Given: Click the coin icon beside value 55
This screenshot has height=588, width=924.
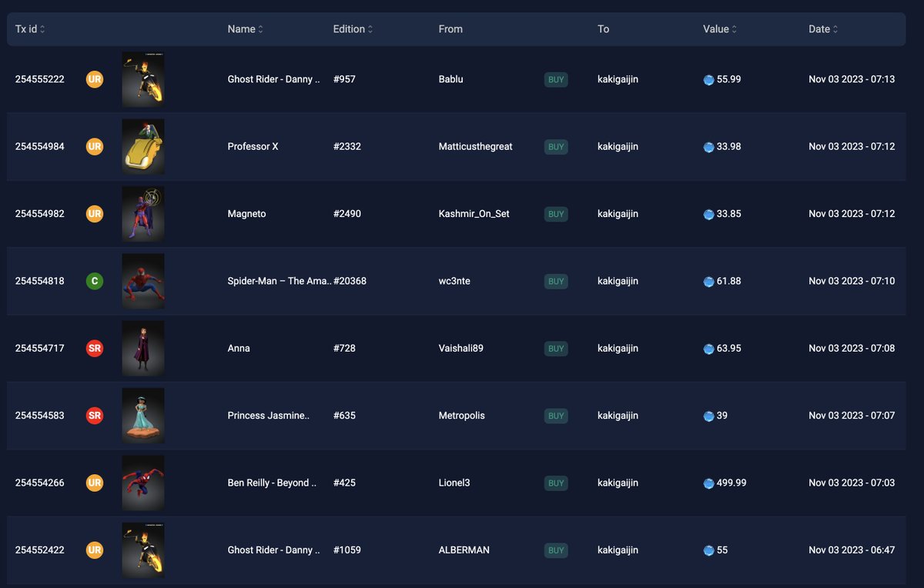Looking at the screenshot, I should (x=708, y=550).
